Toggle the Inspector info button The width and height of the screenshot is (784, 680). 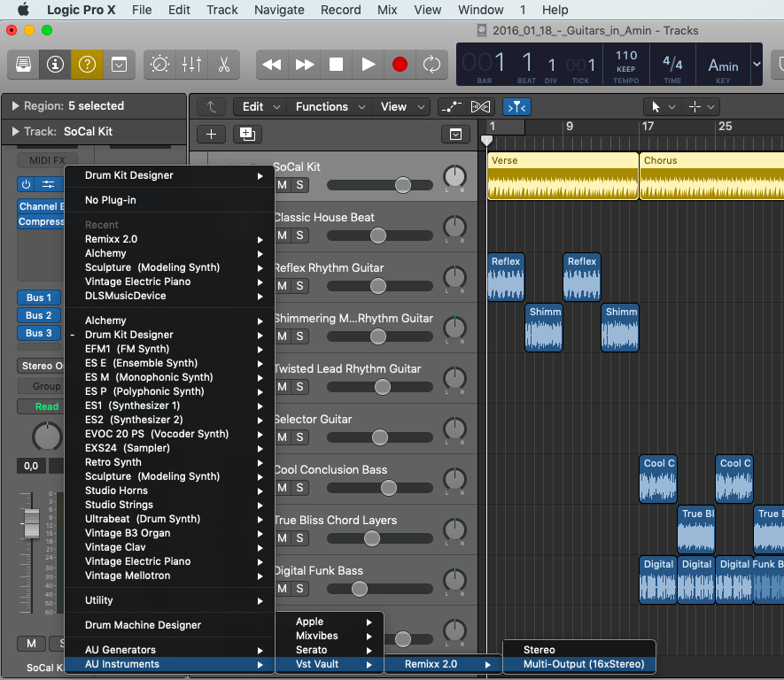[x=55, y=65]
